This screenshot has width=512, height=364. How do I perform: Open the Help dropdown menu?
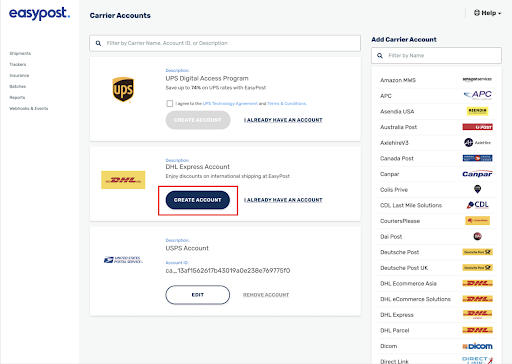coord(487,13)
